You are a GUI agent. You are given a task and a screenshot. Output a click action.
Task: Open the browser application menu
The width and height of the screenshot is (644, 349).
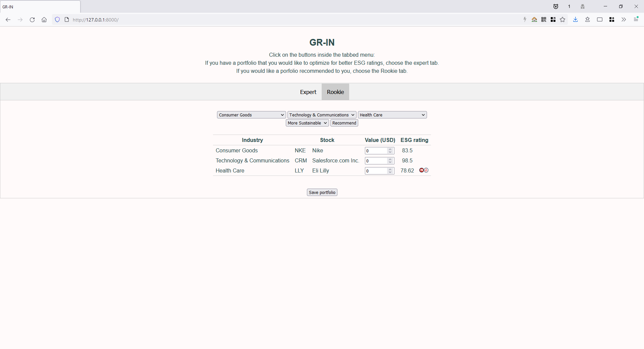coord(636,19)
